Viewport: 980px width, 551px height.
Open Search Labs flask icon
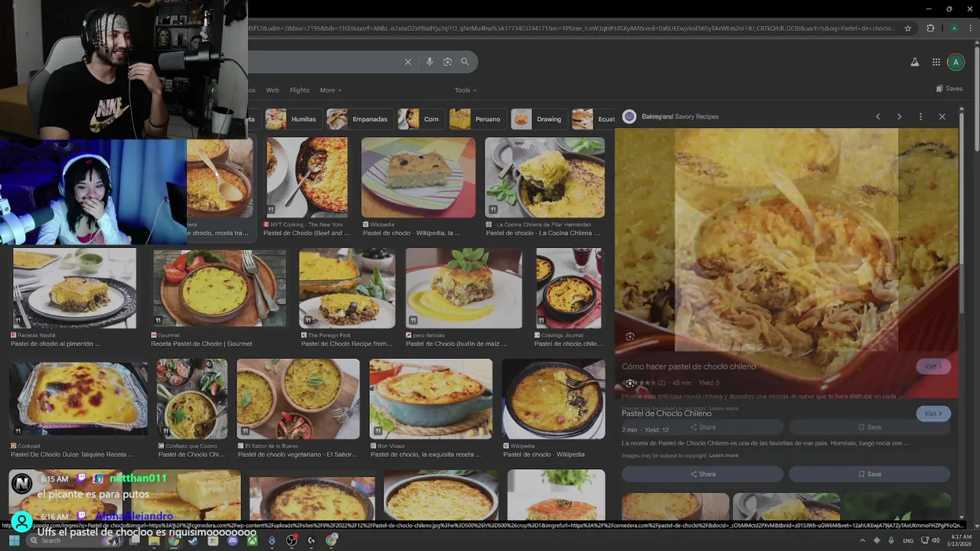(914, 62)
